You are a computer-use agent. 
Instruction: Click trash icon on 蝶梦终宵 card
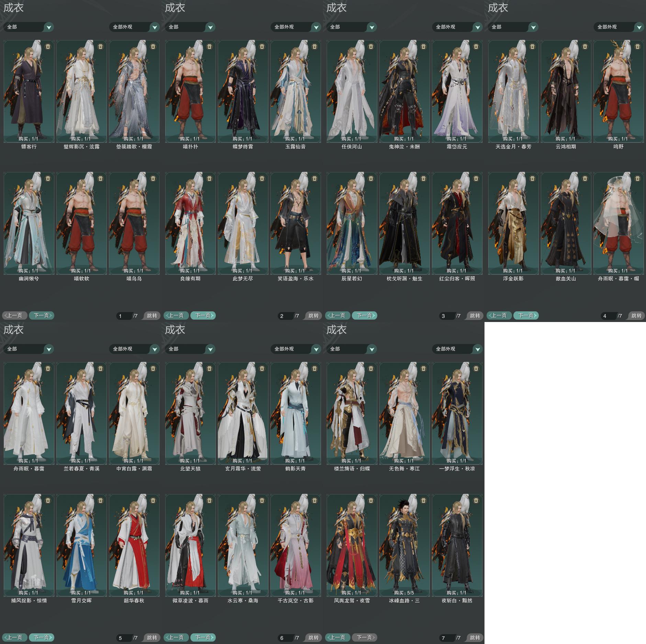[262, 46]
